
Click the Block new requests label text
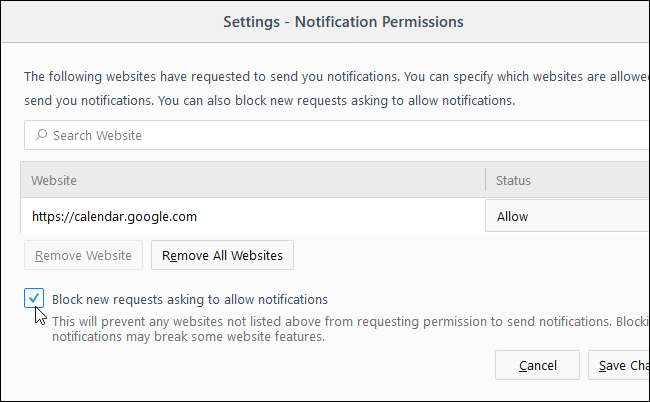point(190,299)
